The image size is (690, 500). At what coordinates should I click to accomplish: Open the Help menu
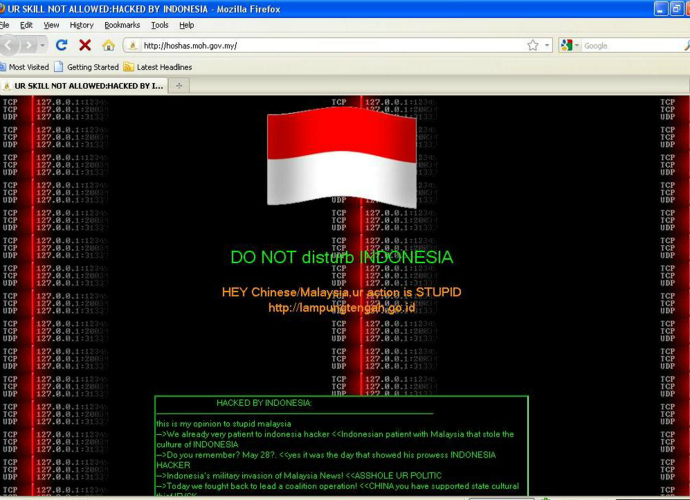(187, 25)
